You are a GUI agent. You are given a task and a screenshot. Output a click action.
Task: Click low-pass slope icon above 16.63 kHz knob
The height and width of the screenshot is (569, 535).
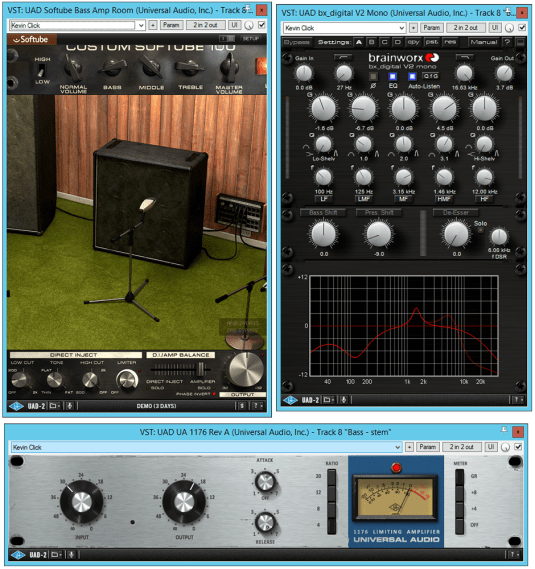464,57
